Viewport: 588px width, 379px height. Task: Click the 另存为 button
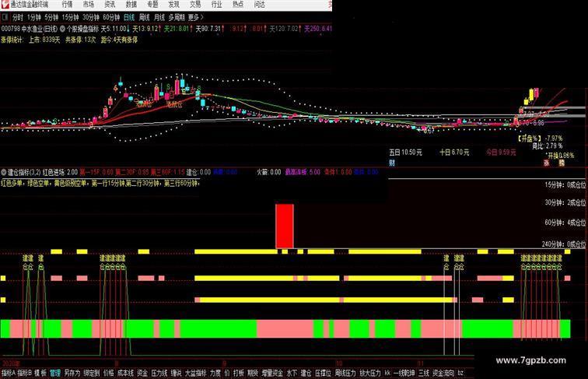point(72,373)
